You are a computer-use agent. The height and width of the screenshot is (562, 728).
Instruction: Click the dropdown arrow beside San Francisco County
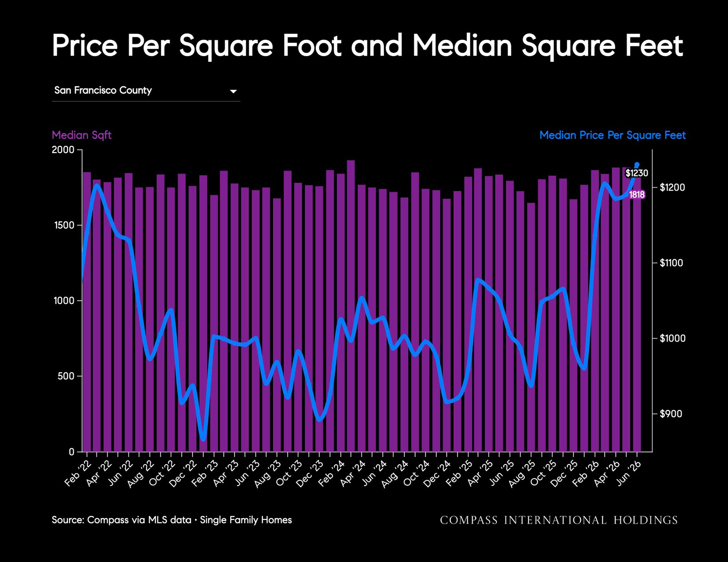[234, 91]
